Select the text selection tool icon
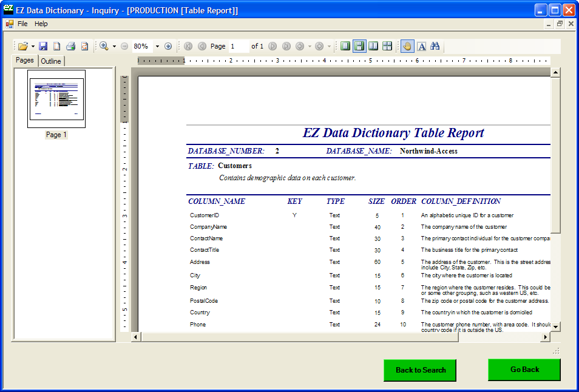The width and height of the screenshot is (579, 392). point(422,46)
